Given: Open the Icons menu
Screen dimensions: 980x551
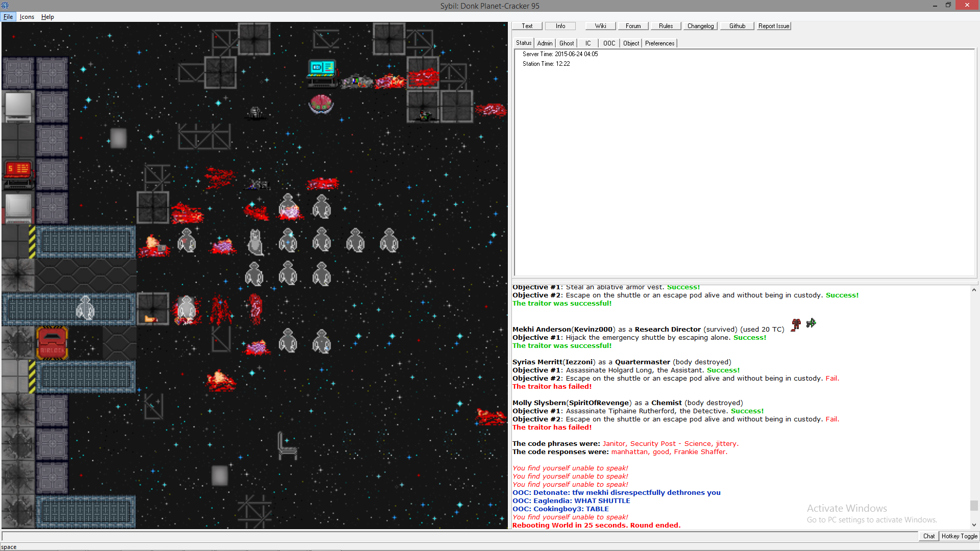Looking at the screenshot, I should point(27,17).
